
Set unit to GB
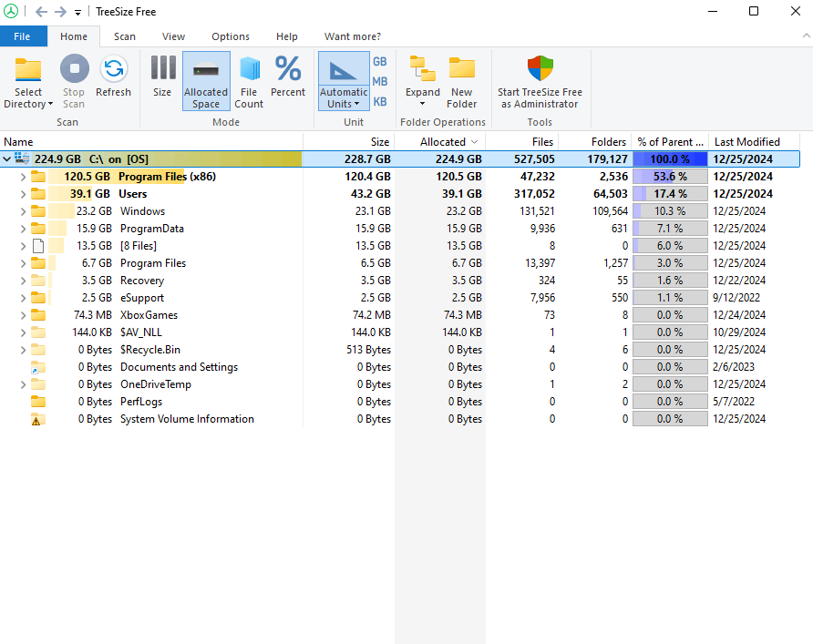(379, 62)
